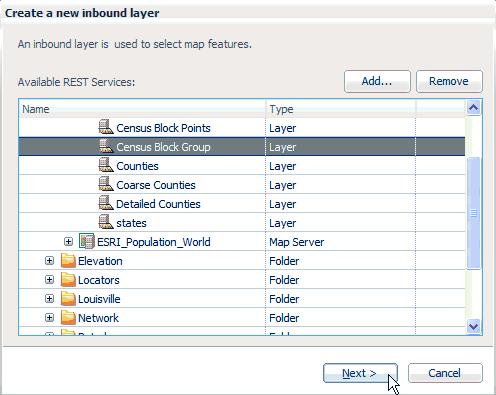Open the Add REST service dialog

tap(377, 81)
